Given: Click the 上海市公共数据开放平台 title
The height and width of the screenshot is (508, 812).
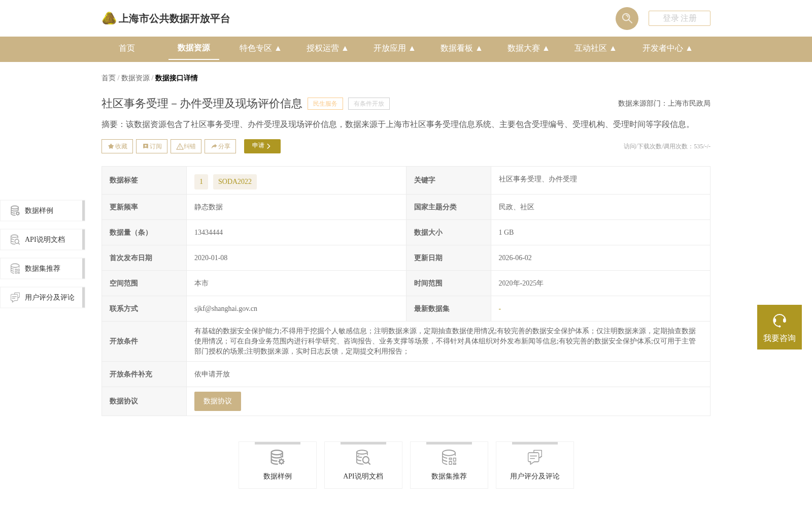Looking at the screenshot, I should [174, 19].
